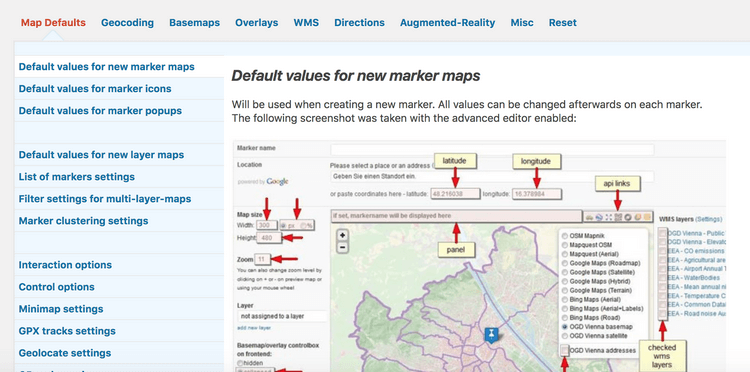The image size is (750, 372).
Task: Click the map Height field showing 480
Action: [x=269, y=238]
